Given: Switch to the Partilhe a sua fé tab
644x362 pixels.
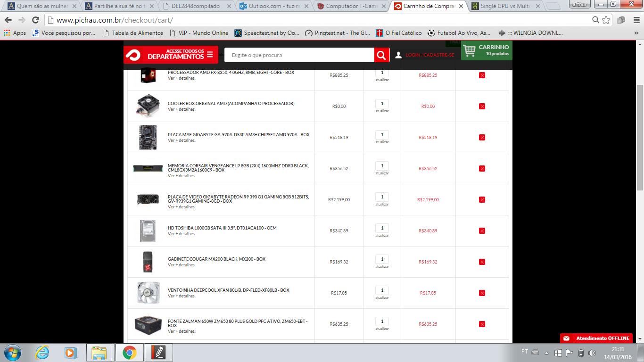Looking at the screenshot, I should point(120,7).
